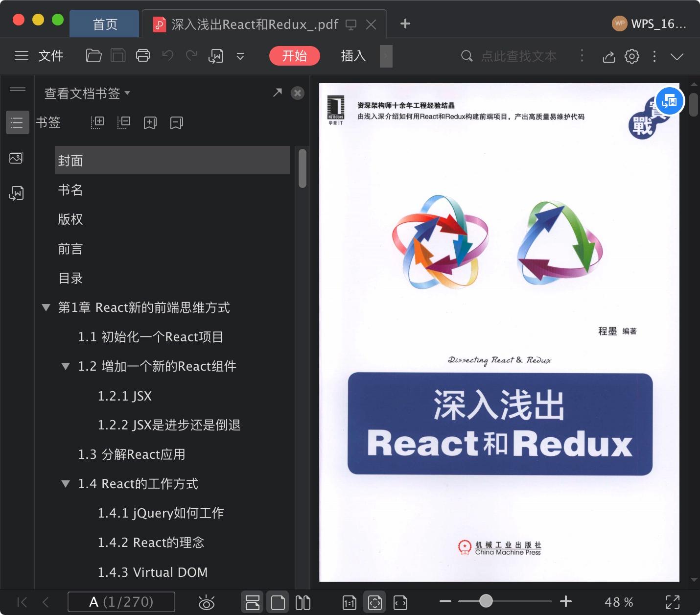Screen dimensions: 700x615
Task: Click the sidebar convert-to-Word icon
Action: pos(16,193)
